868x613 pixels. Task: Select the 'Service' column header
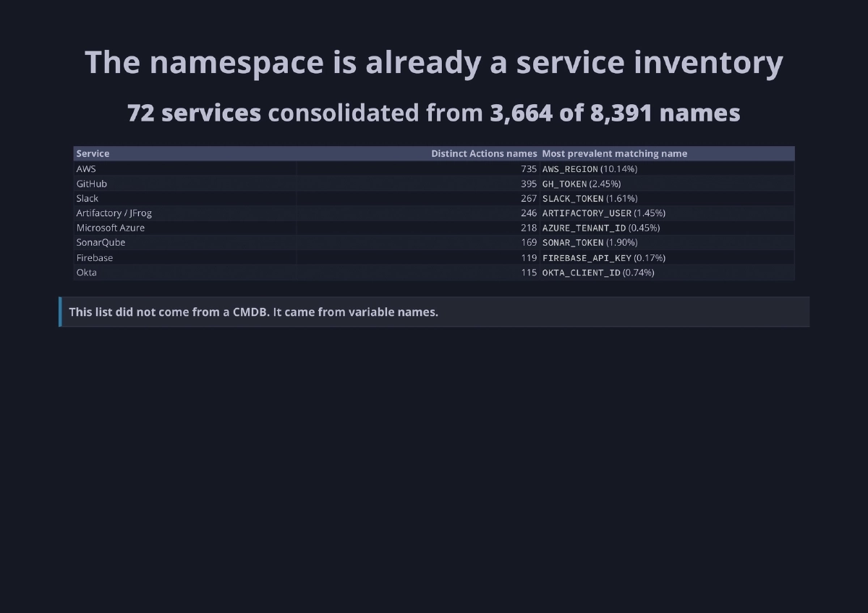click(185, 153)
